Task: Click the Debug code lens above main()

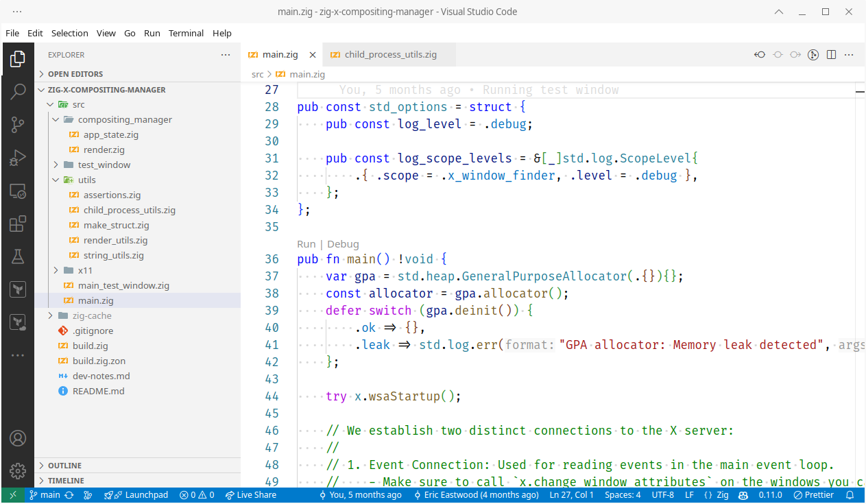Action: (x=343, y=244)
